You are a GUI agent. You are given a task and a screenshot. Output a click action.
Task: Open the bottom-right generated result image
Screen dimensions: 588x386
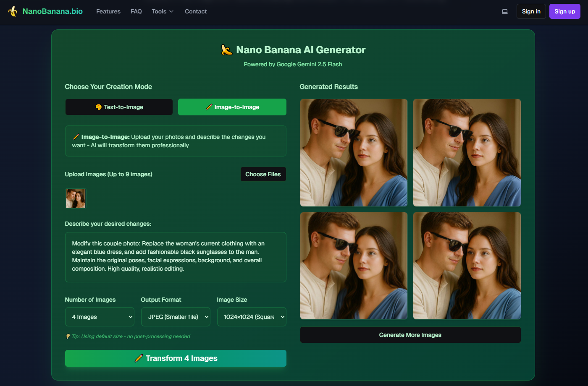coord(467,266)
